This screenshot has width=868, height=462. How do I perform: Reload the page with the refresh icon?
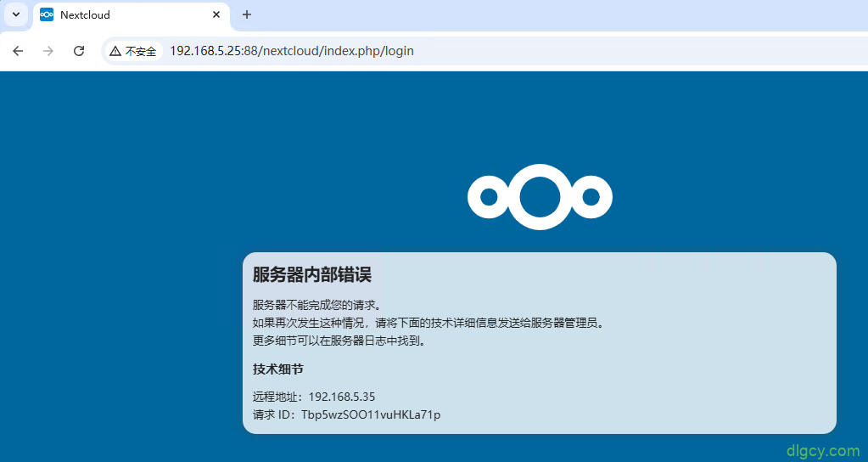coord(79,51)
